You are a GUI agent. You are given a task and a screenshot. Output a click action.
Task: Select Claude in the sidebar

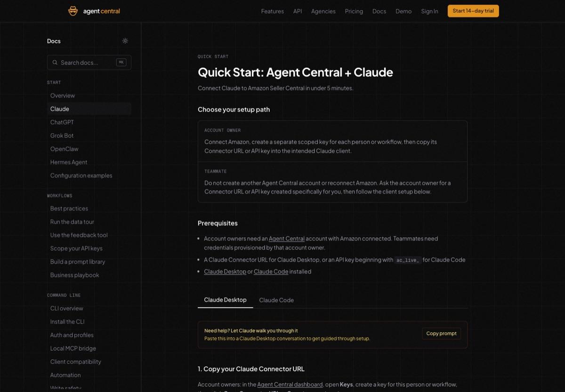(89, 109)
